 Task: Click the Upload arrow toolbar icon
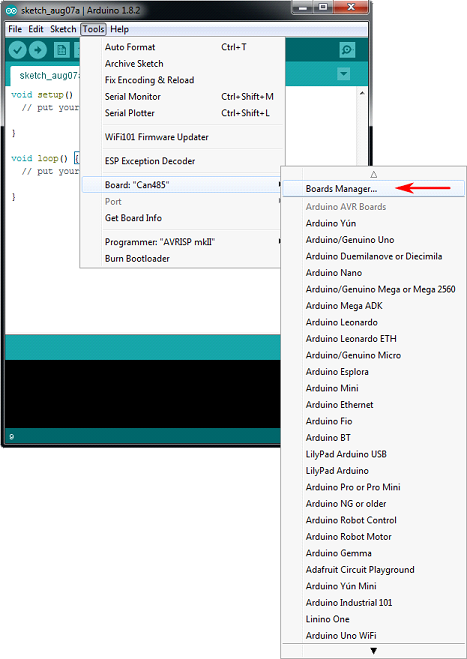pos(38,50)
